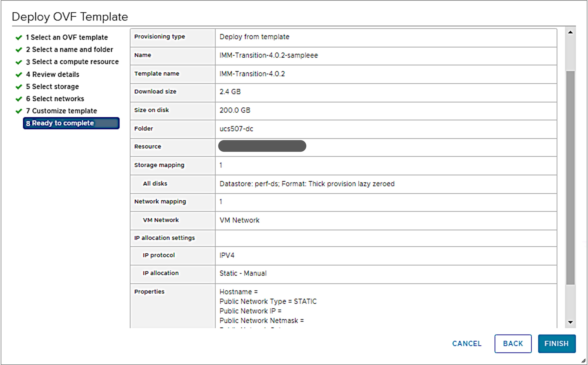Click the checkmark beside Customize template
Image resolution: width=588 pixels, height=365 pixels.
pyautogui.click(x=19, y=111)
